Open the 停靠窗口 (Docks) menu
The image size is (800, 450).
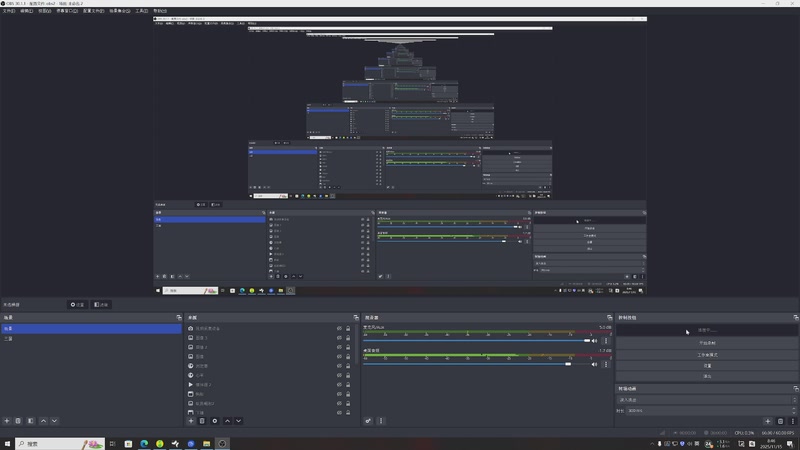pos(67,11)
